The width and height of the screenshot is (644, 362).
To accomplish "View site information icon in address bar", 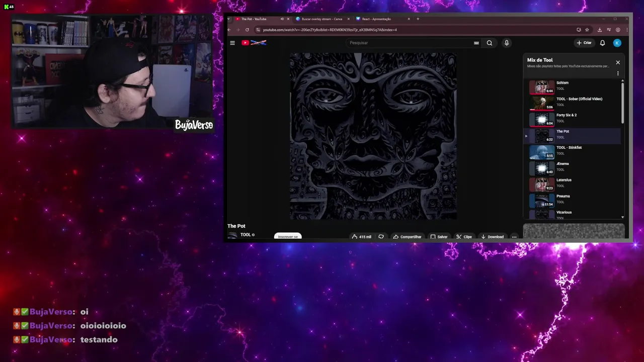I will (x=258, y=30).
